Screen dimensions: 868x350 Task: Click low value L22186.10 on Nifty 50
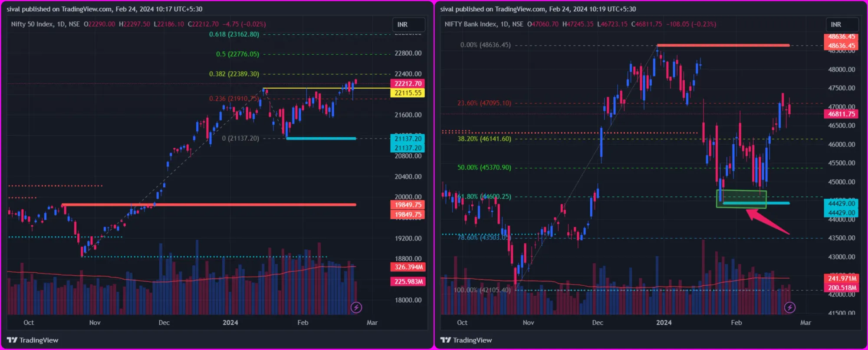(x=169, y=24)
